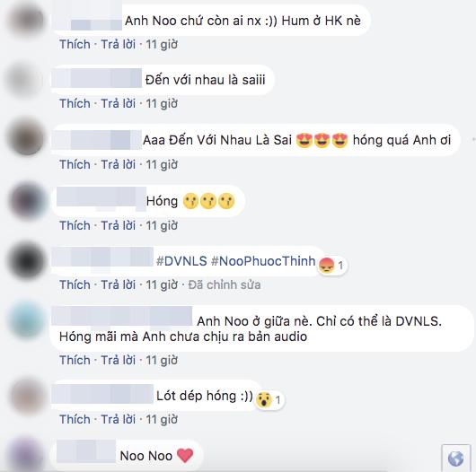Reply to the 'Hóng' emoji comment
The image size is (476, 472).
(x=118, y=225)
